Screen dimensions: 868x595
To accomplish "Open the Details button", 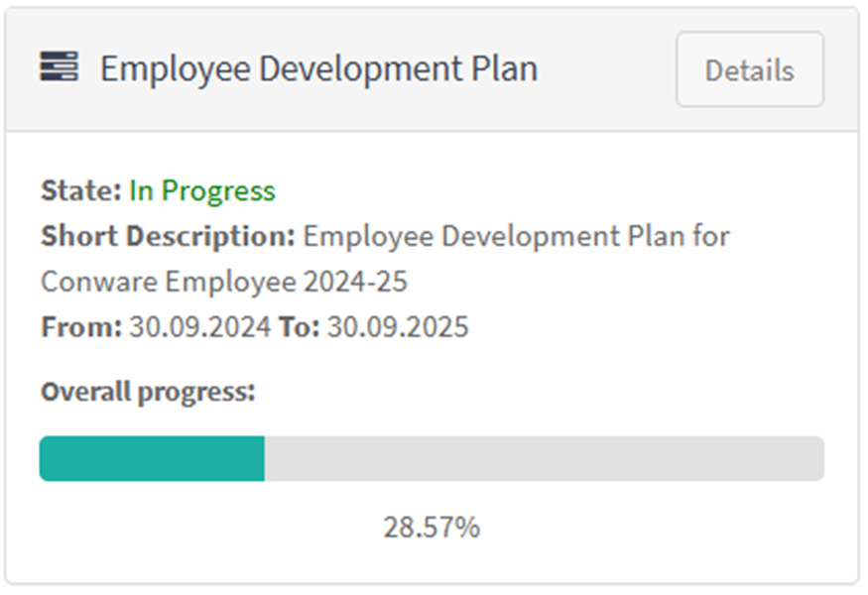I will [x=749, y=69].
